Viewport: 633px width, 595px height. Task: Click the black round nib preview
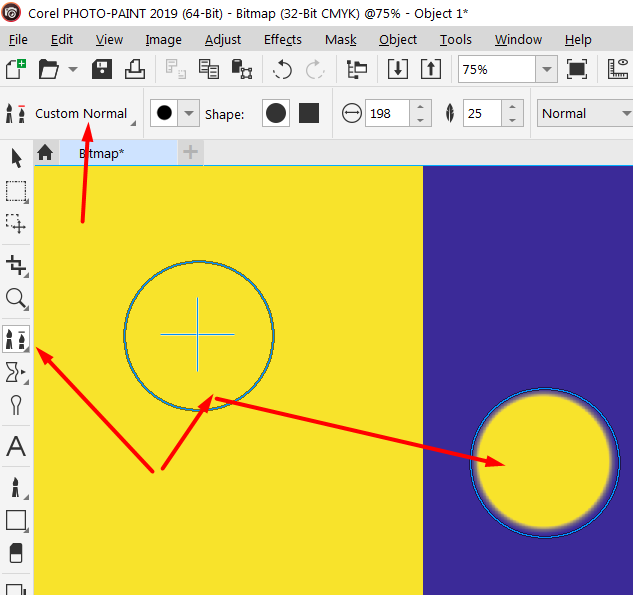[164, 113]
